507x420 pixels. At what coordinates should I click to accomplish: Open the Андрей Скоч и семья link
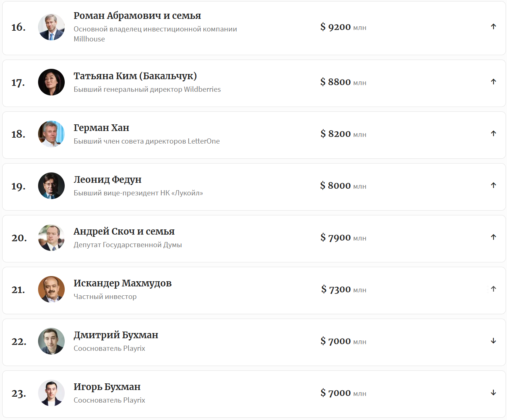point(124,231)
